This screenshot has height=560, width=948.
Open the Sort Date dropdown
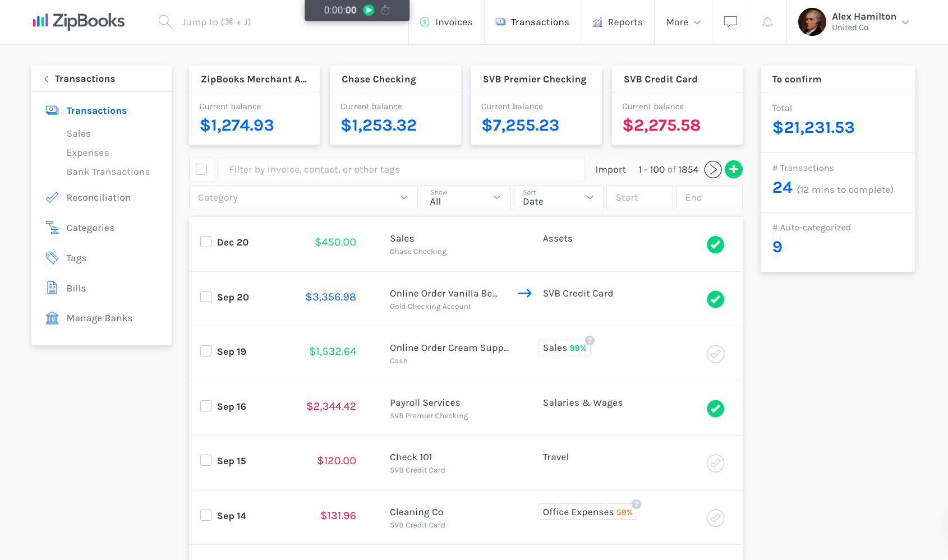click(558, 197)
